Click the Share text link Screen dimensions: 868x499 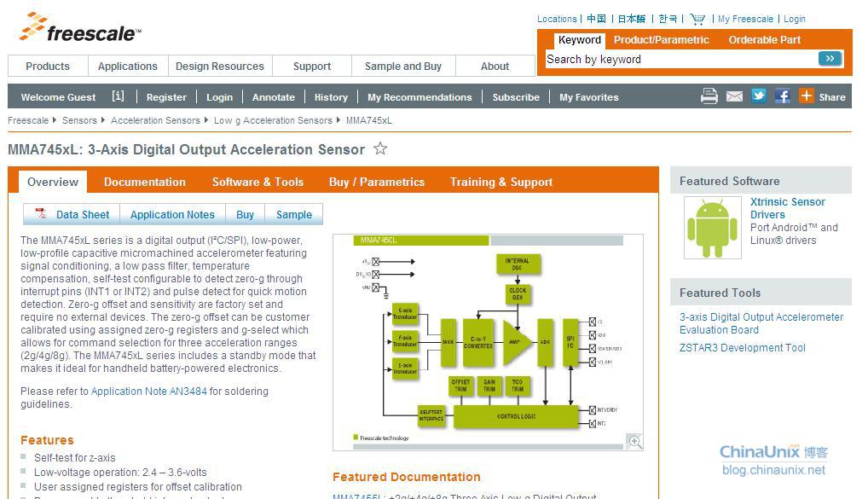pos(832,97)
